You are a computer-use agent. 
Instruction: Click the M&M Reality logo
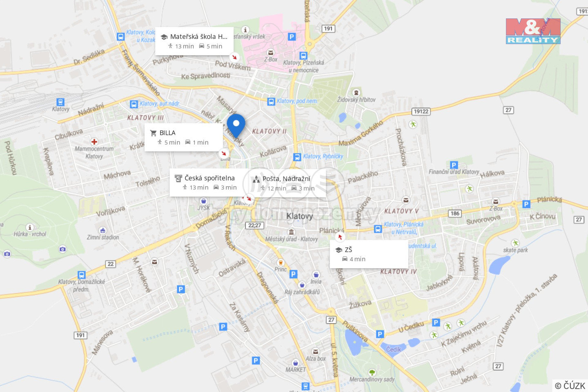533,31
